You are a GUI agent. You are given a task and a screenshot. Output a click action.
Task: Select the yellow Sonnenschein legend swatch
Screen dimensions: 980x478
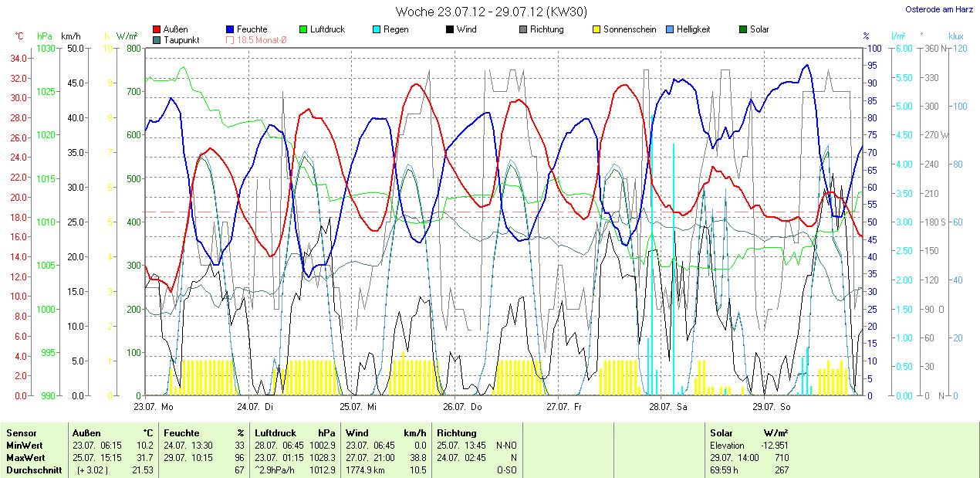point(597,29)
